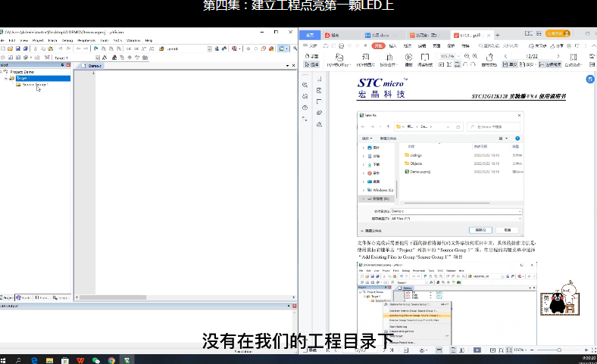The width and height of the screenshot is (597, 364).
Task: Toggle single page view in WPS
Action: click(x=510, y=64)
